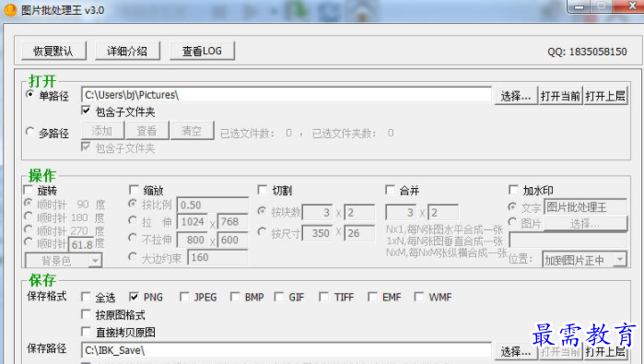Check the WMF save format

coord(419,297)
